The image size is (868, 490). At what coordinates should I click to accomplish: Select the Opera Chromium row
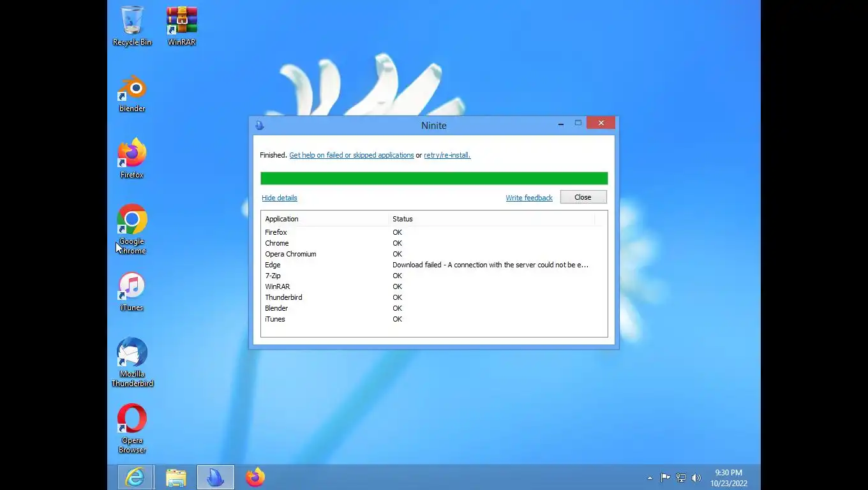(x=434, y=254)
